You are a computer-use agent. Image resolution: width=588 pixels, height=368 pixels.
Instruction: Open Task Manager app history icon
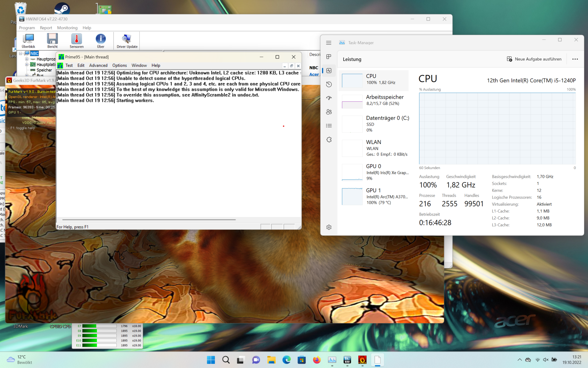329,84
